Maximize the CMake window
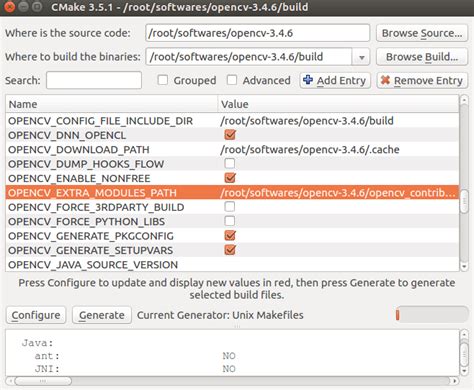Screen dimensions: 474x390 pos(37,7)
